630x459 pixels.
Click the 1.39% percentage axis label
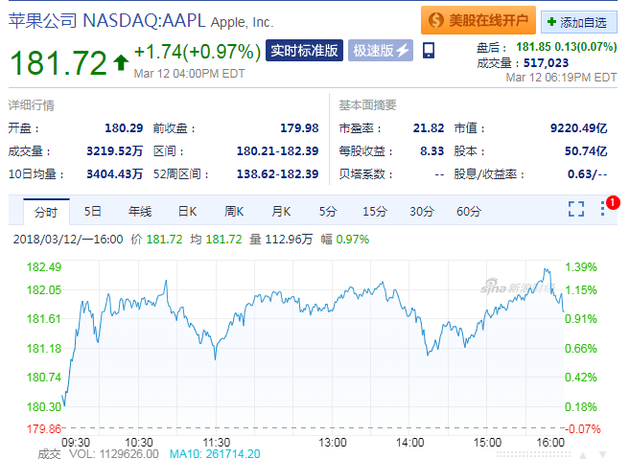(581, 267)
